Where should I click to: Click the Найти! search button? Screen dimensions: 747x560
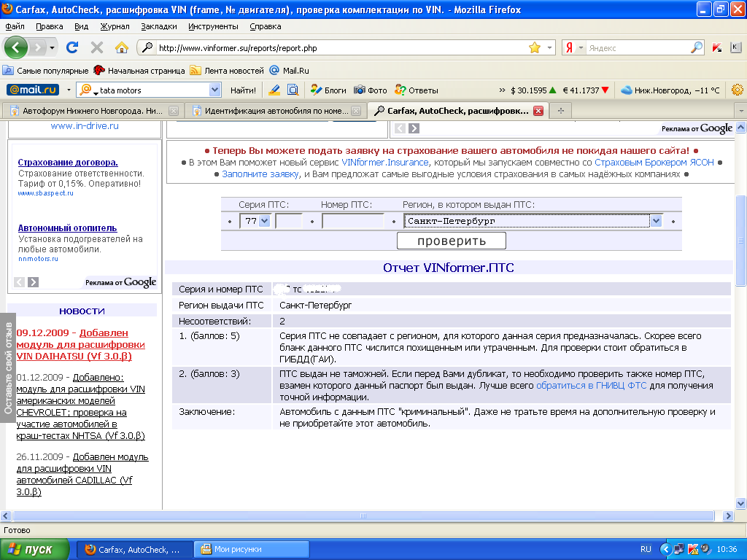pos(243,90)
